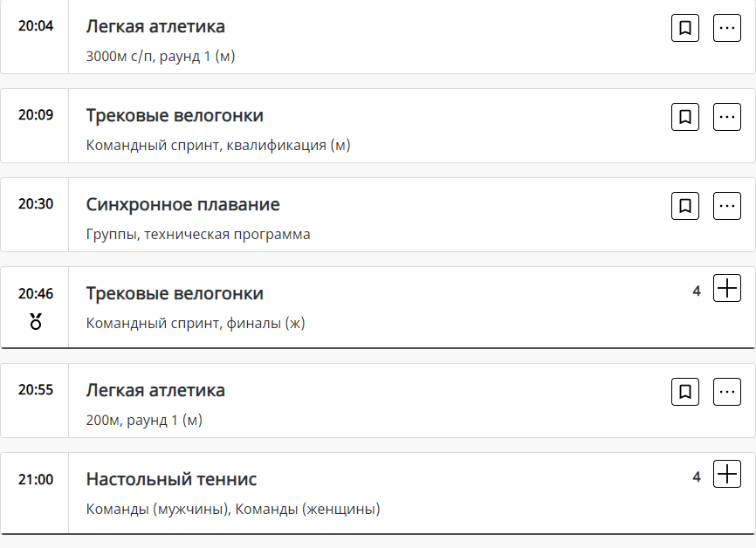This screenshot has width=756, height=548.
Task: Click subtitle Группы, техническая программа
Action: (198, 235)
